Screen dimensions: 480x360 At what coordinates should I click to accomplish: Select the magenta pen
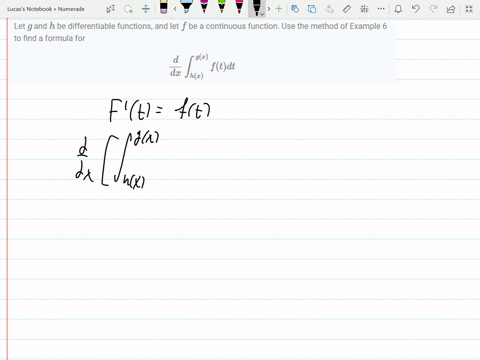[204, 7]
